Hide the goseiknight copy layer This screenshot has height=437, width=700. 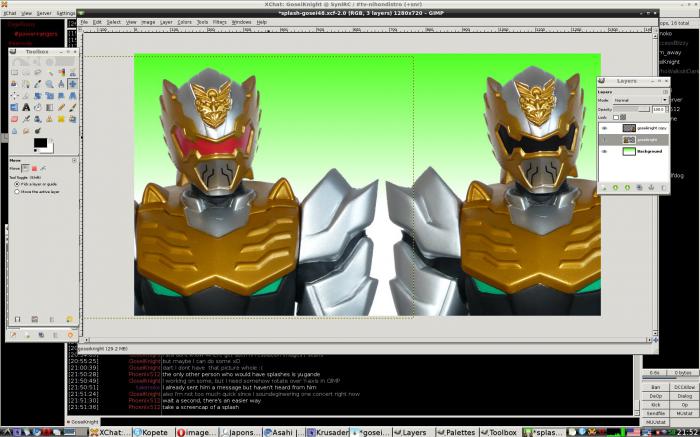(604, 128)
